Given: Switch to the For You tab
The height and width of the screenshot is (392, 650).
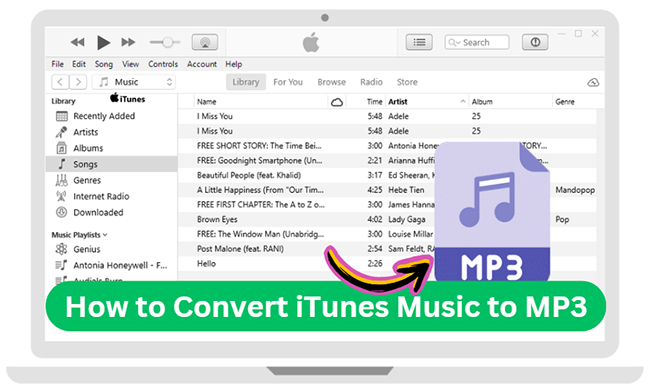Looking at the screenshot, I should pos(288,82).
